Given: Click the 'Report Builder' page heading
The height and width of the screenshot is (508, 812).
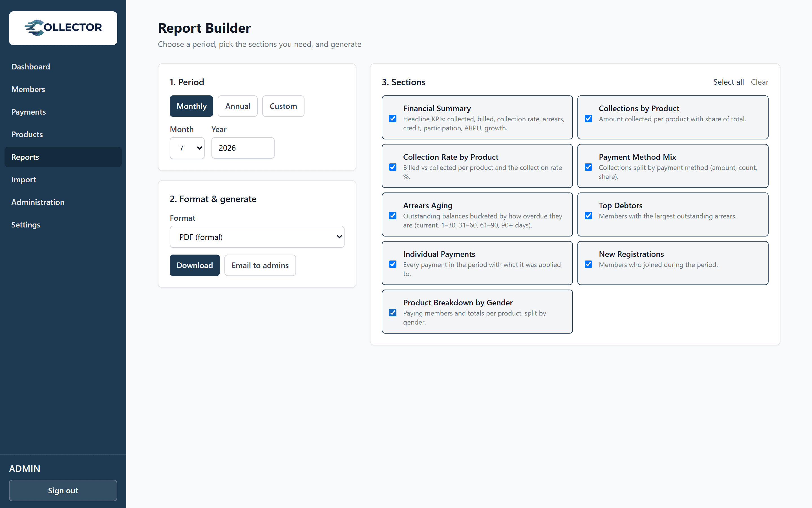Looking at the screenshot, I should (204, 28).
